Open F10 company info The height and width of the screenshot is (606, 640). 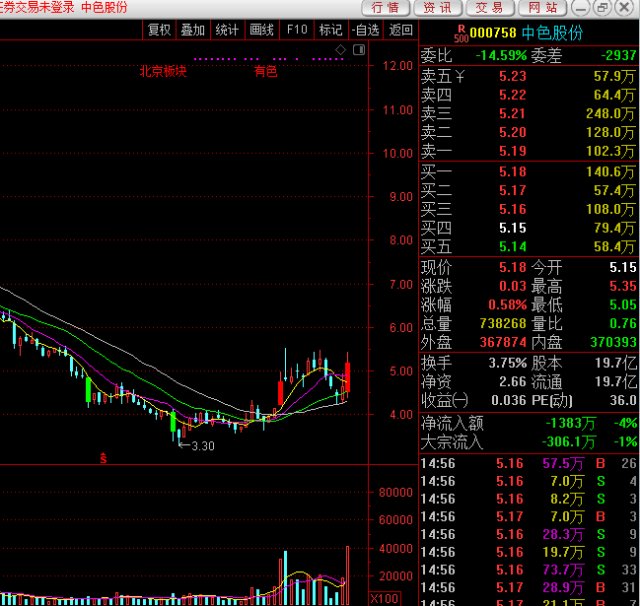click(297, 30)
